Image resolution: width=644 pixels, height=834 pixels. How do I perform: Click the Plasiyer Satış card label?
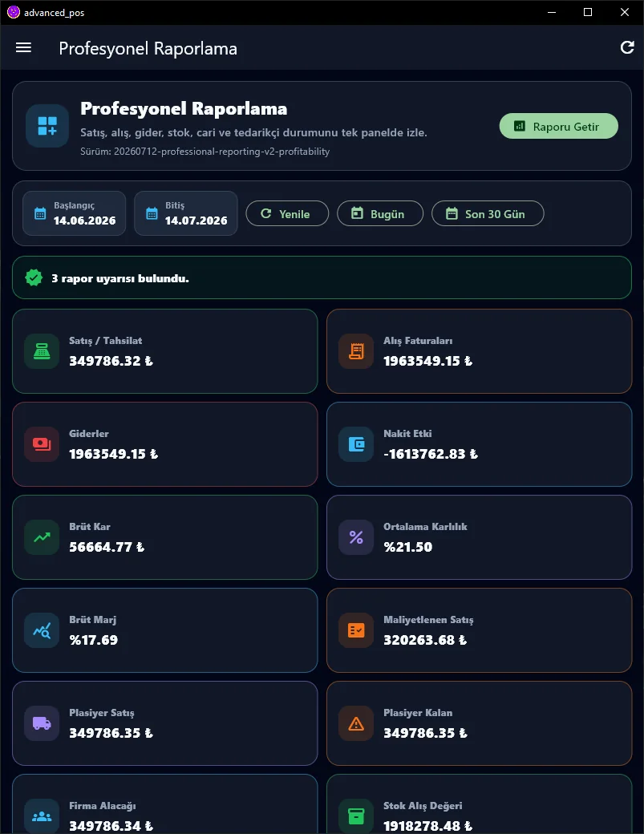point(102,713)
